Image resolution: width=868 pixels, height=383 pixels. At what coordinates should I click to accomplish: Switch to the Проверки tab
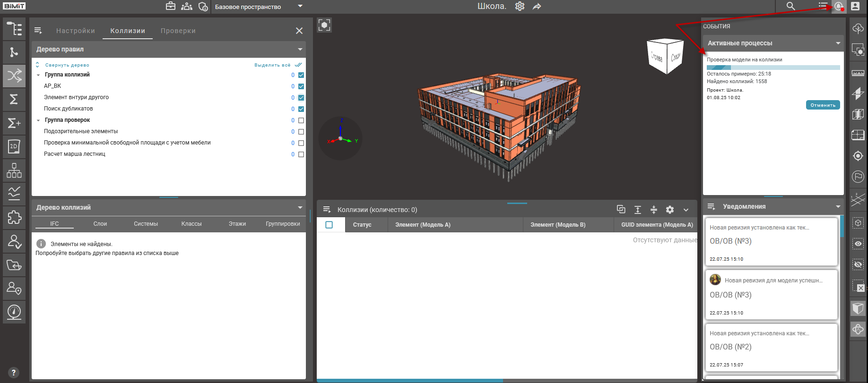coord(178,31)
